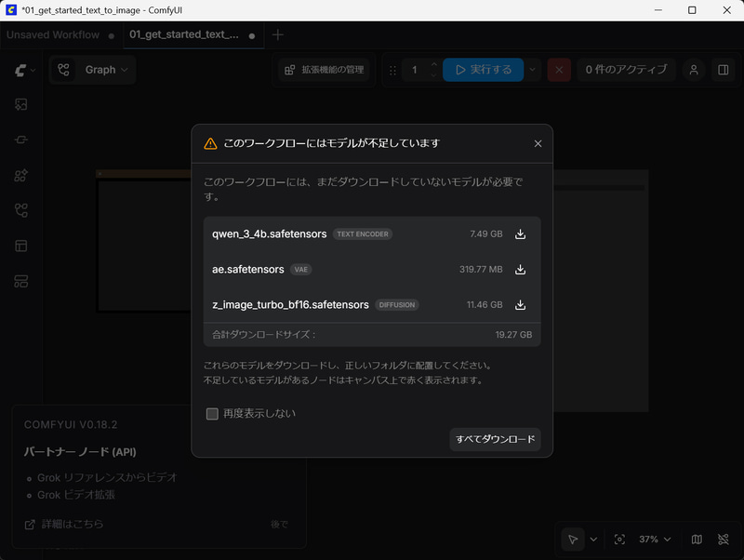The width and height of the screenshot is (744, 560).
Task: Open the chevron next to 実行する button
Action: [532, 69]
